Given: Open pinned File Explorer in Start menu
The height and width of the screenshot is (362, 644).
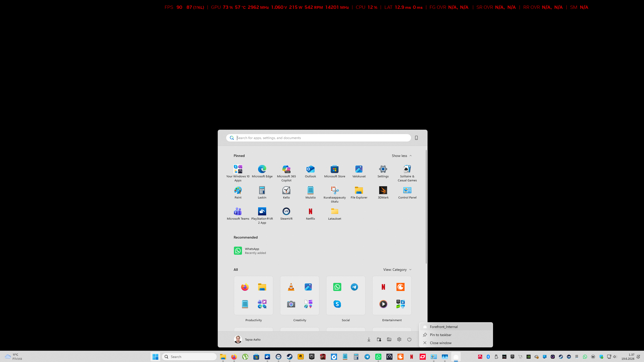Looking at the screenshot, I should (359, 193).
